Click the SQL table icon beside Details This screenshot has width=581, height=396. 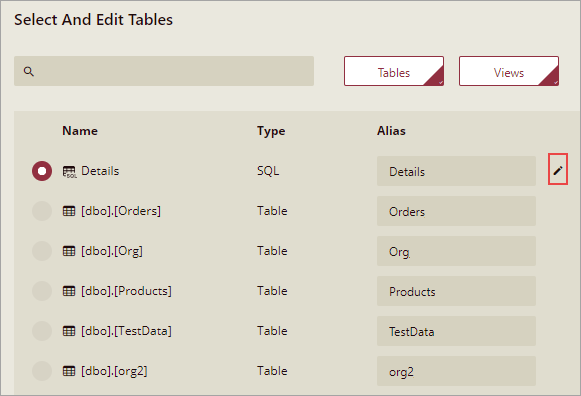69,172
